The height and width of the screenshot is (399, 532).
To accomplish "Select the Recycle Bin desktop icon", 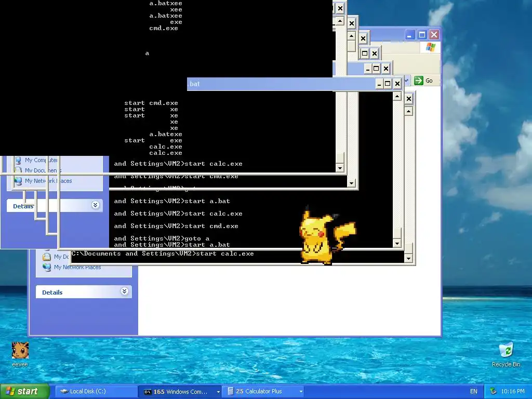I will (x=506, y=355).
